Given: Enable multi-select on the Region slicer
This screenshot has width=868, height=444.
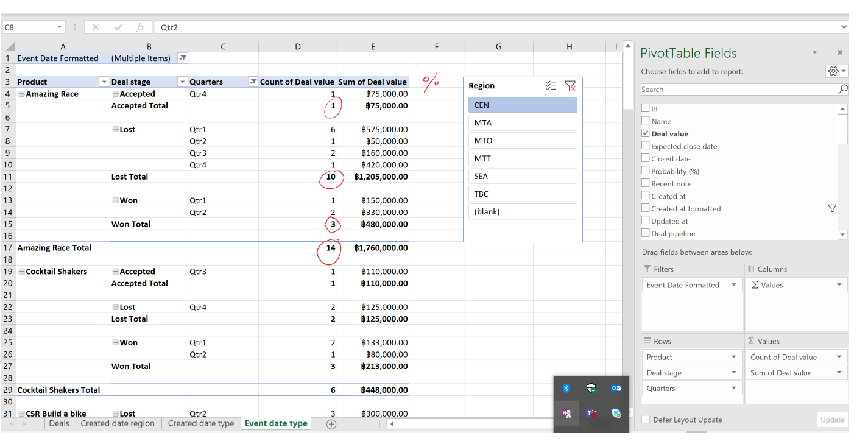Looking at the screenshot, I should point(551,86).
